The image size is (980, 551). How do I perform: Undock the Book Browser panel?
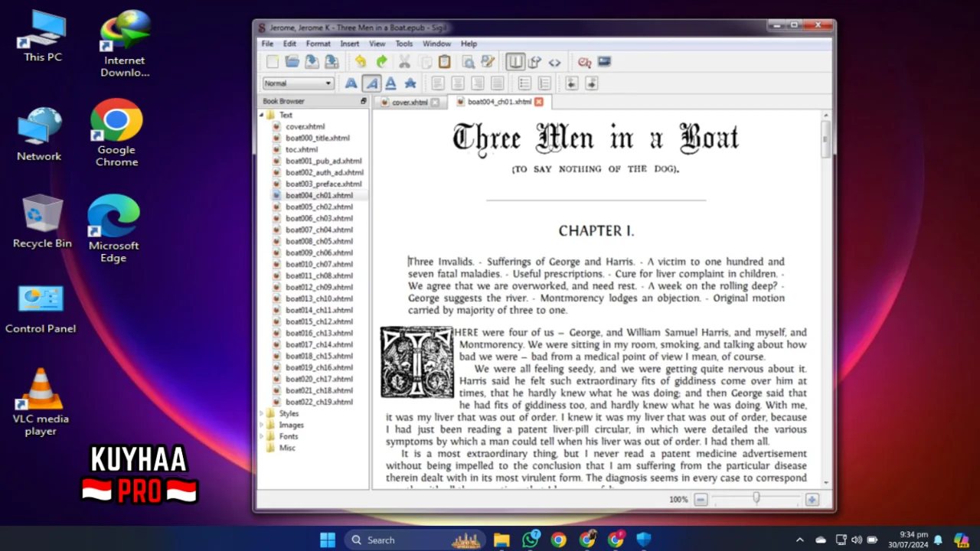pos(364,101)
